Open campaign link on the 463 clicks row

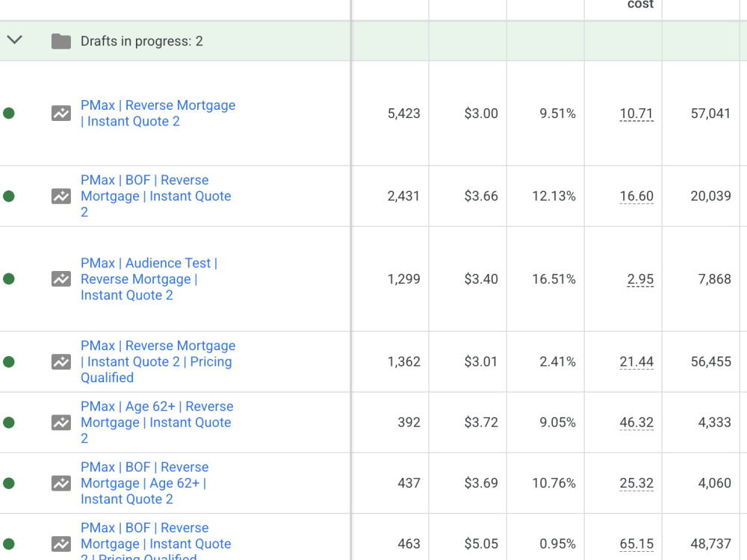(156, 543)
